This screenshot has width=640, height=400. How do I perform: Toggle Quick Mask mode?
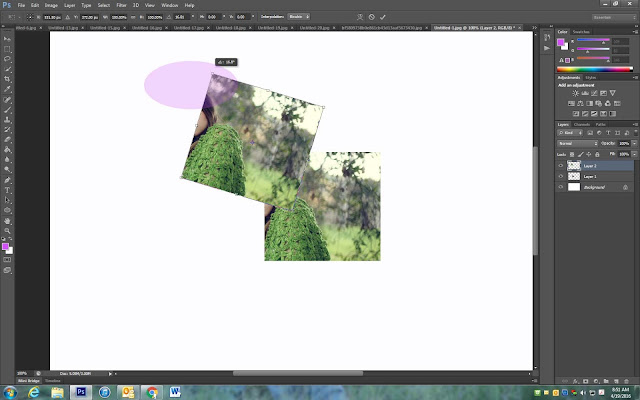coord(7,260)
